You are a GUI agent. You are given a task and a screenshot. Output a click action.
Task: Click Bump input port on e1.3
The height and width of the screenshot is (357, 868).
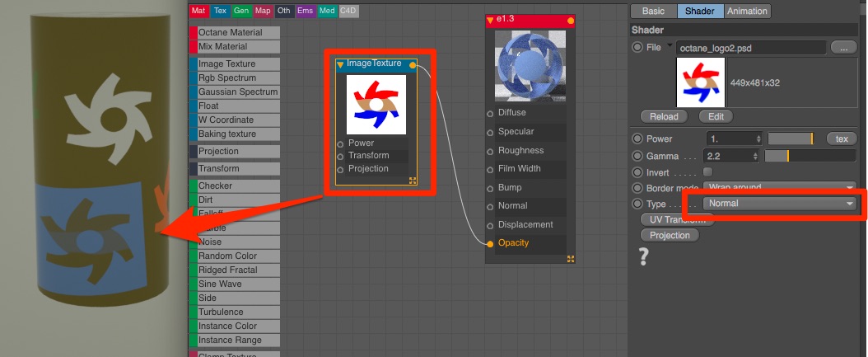point(490,189)
